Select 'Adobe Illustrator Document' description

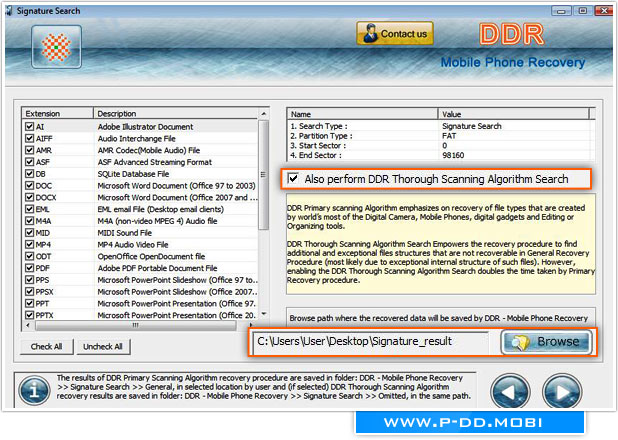click(x=145, y=127)
